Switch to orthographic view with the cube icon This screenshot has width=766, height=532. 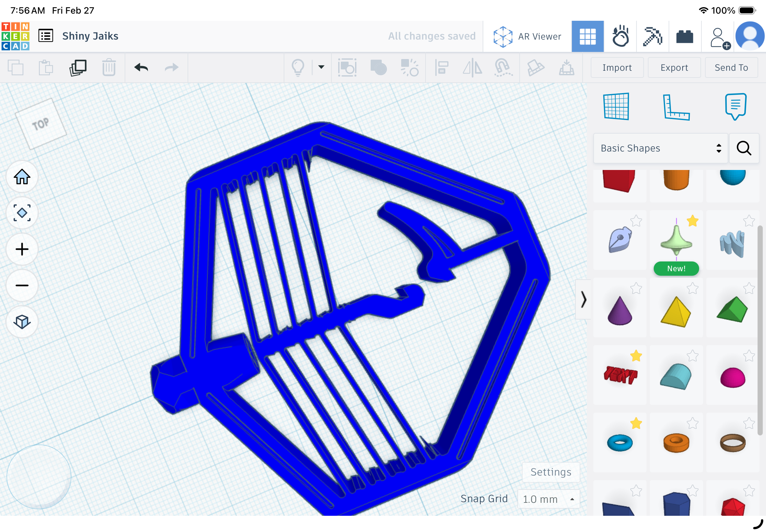pos(22,322)
